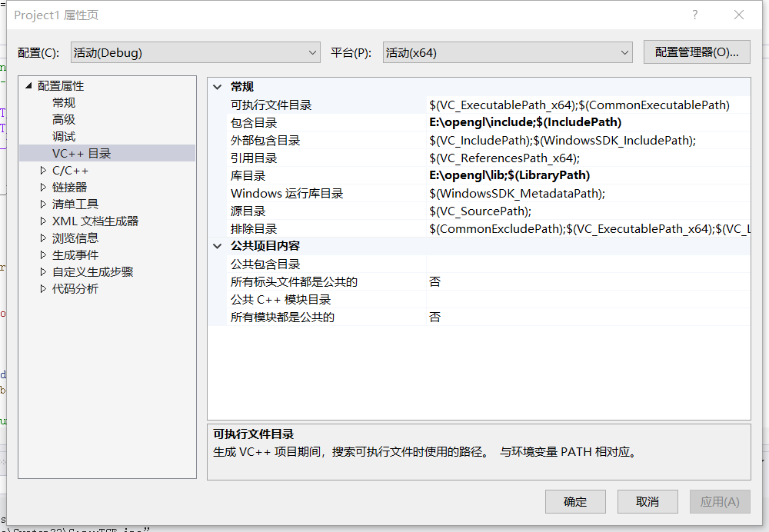The width and height of the screenshot is (769, 532).
Task: Open the 配置管理器(O) dialog
Action: pyautogui.click(x=697, y=52)
